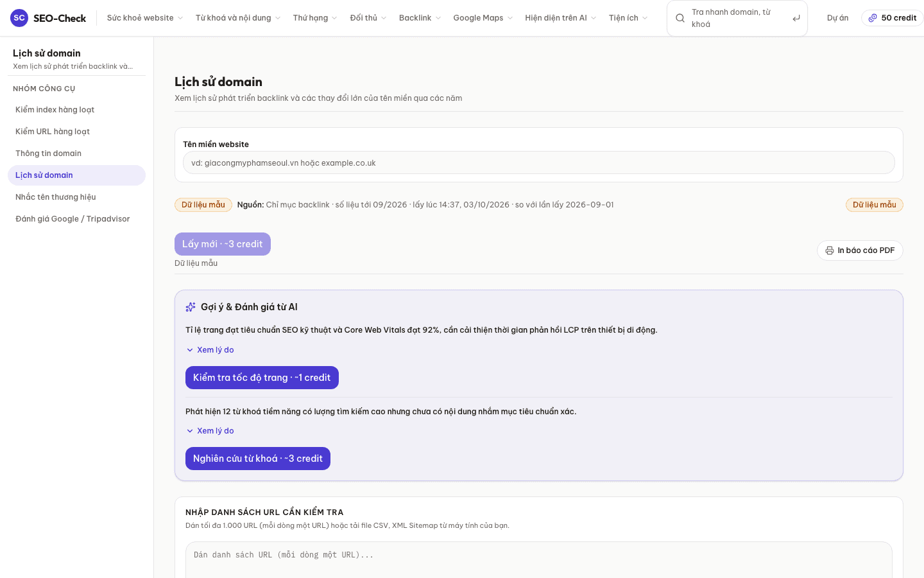Click NHÓM CÔNG CỤ sidebar heading
The width and height of the screenshot is (924, 578).
pyautogui.click(x=44, y=89)
